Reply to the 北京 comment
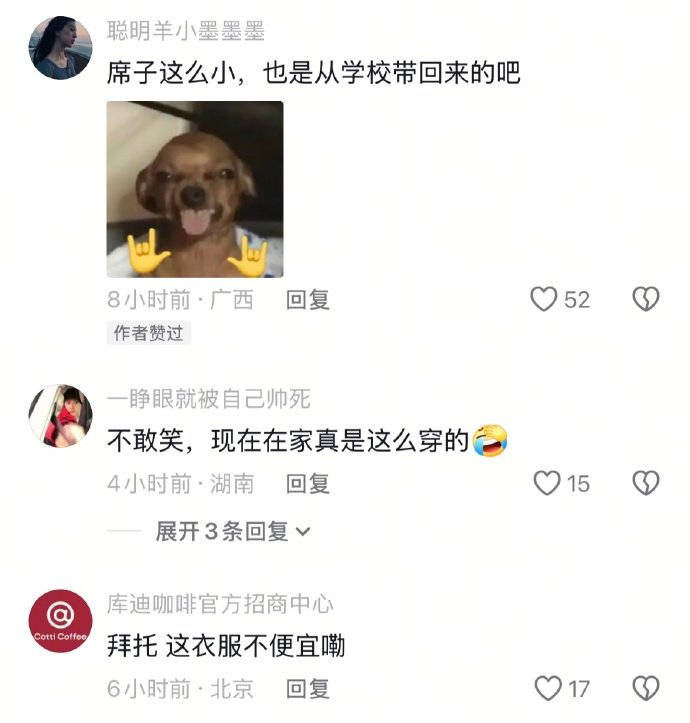 (308, 689)
